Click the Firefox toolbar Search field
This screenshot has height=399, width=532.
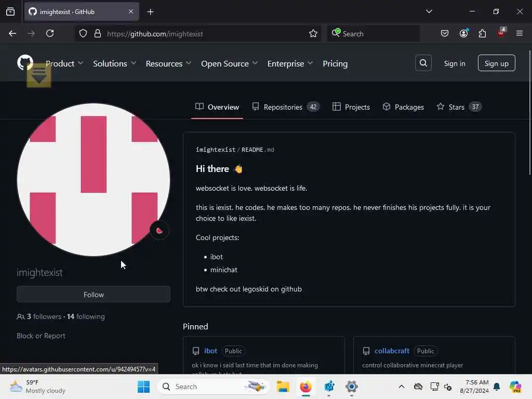(373, 34)
